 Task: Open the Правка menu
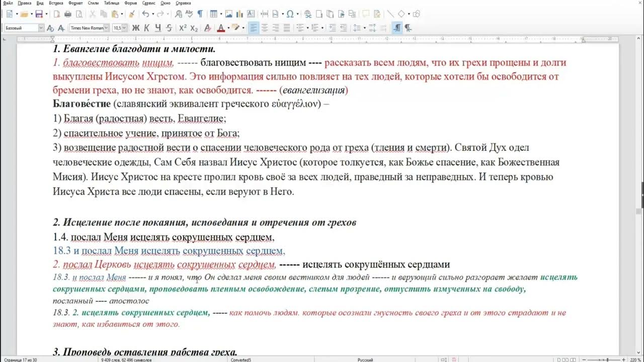[25, 3]
